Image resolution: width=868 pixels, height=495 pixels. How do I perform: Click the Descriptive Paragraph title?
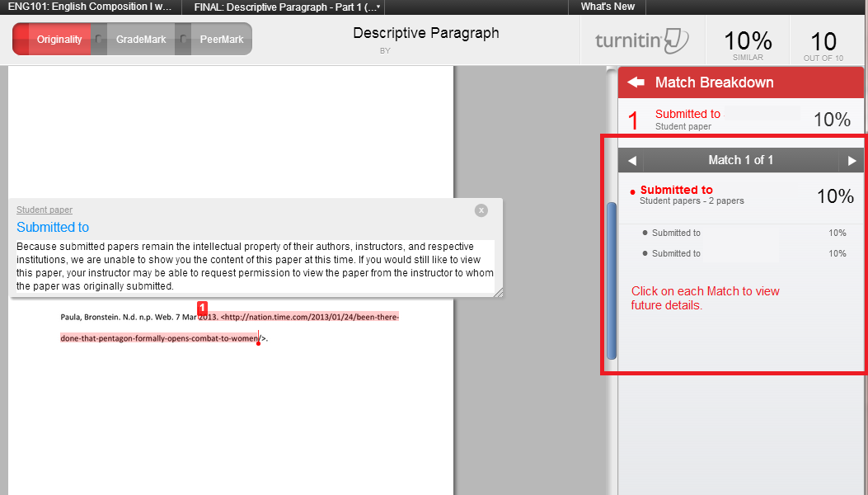point(426,33)
